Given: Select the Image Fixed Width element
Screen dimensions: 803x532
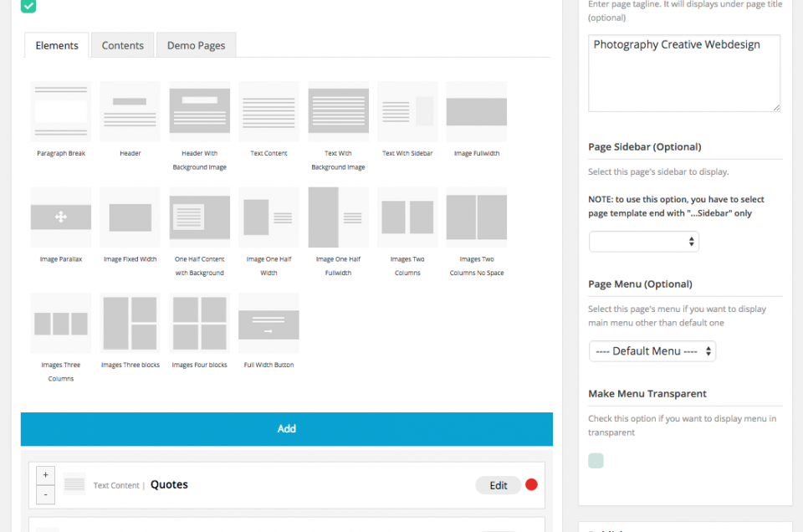Looking at the screenshot, I should point(130,217).
